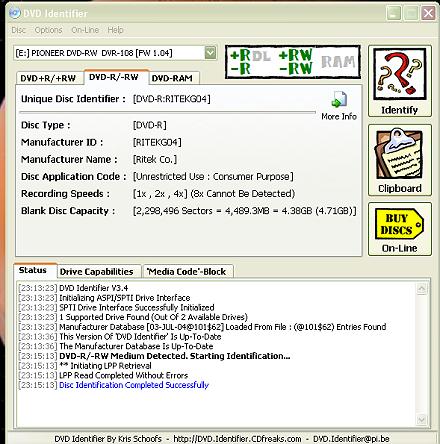Click log line 'The Manufacturer Database Is Up-To-Date'
The image size is (440, 444).
[x=136, y=346]
